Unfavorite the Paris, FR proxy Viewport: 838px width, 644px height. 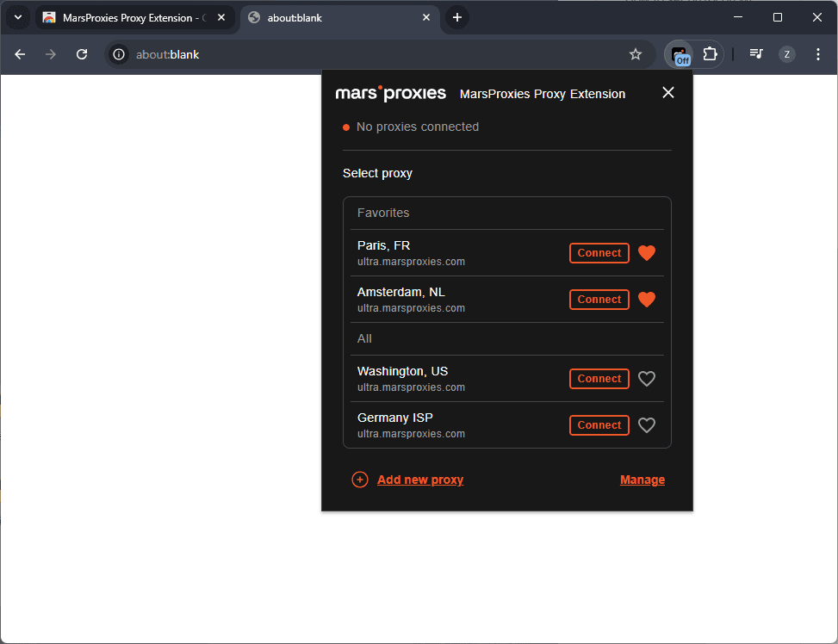[x=647, y=253]
